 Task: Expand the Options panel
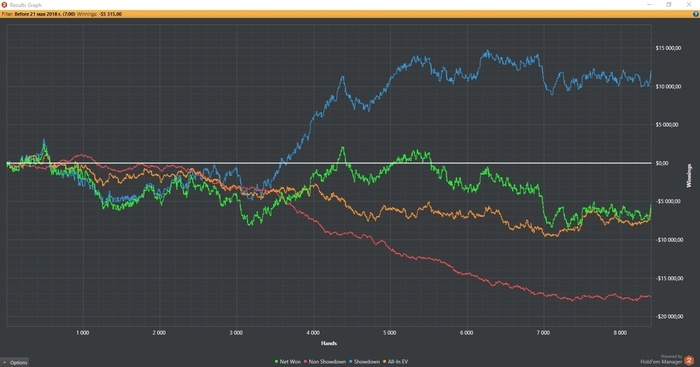click(15, 363)
